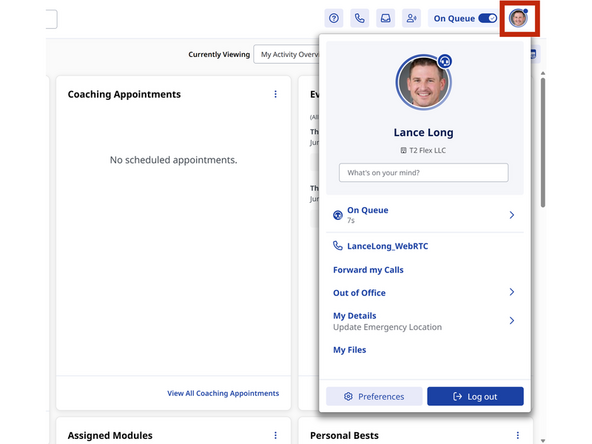592x444 pixels.
Task: Open the Preferences button
Action: 374,396
